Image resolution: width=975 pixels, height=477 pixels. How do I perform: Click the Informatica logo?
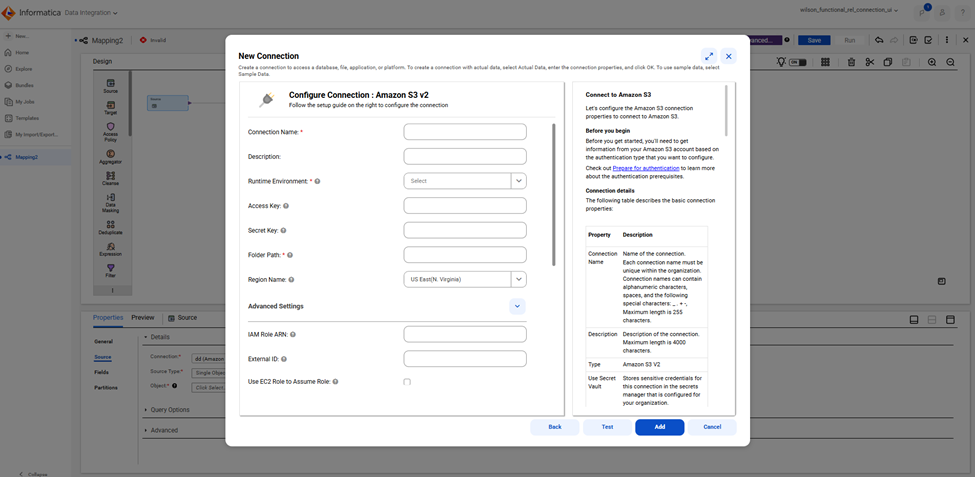click(9, 12)
